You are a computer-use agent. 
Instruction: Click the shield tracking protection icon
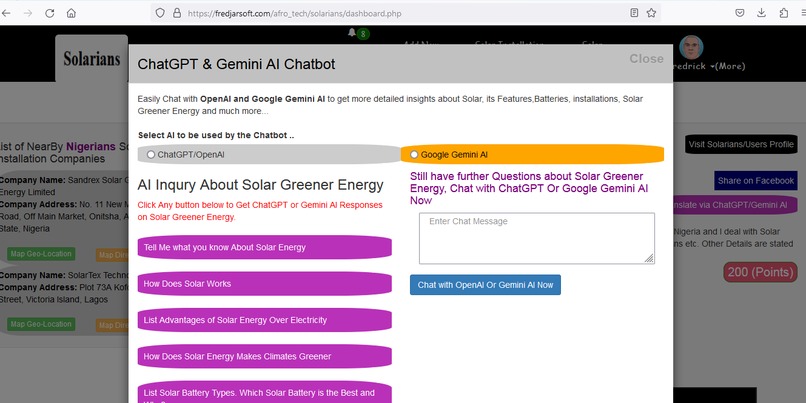pyautogui.click(x=160, y=13)
